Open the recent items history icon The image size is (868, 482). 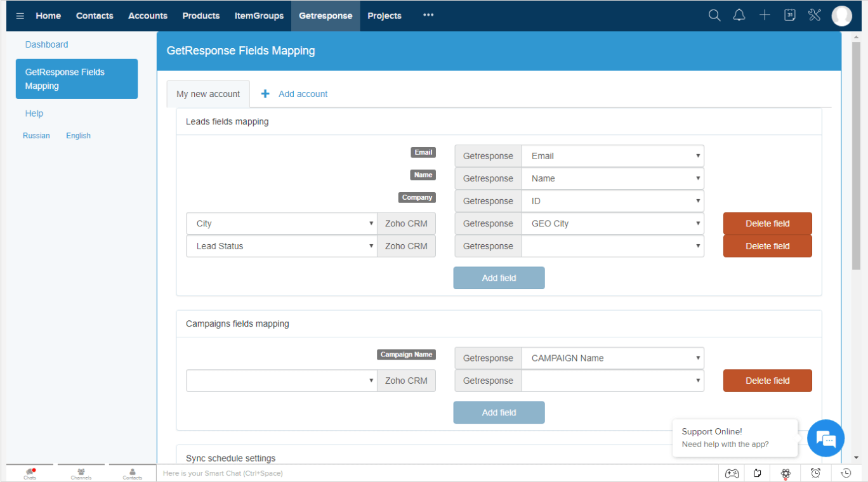pos(846,473)
